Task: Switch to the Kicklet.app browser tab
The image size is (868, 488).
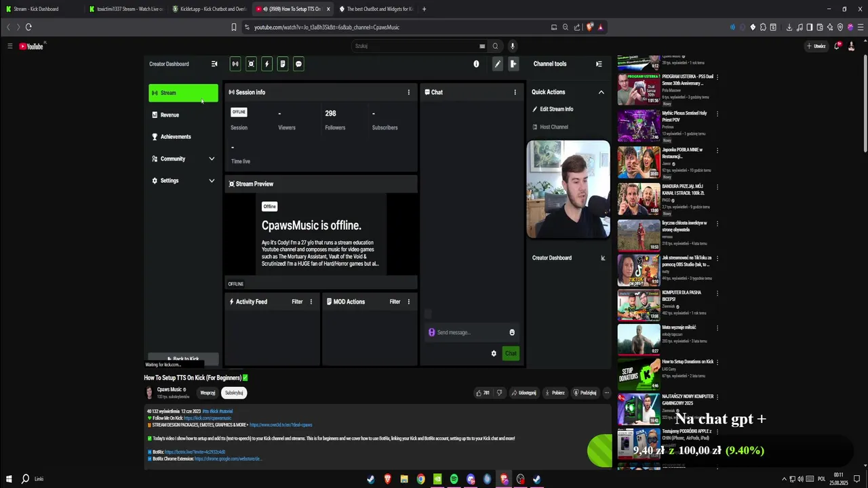Action: [x=209, y=9]
